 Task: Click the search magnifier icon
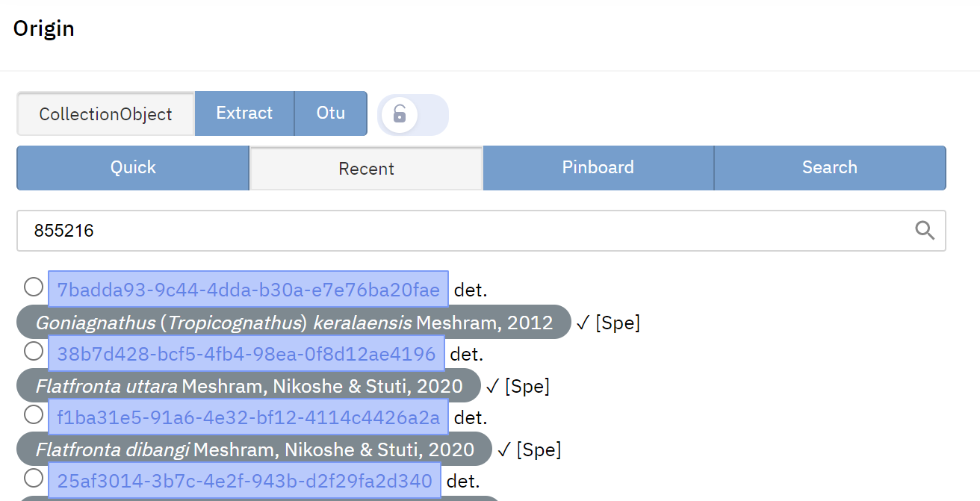pos(925,231)
